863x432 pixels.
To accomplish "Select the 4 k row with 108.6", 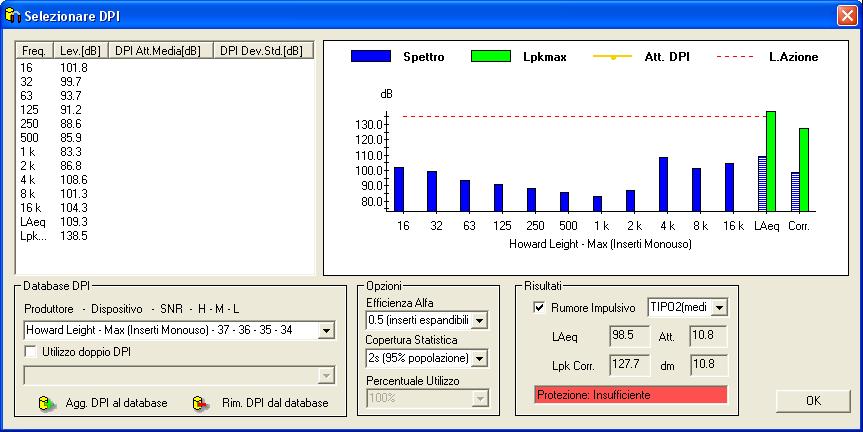I will pos(165,180).
